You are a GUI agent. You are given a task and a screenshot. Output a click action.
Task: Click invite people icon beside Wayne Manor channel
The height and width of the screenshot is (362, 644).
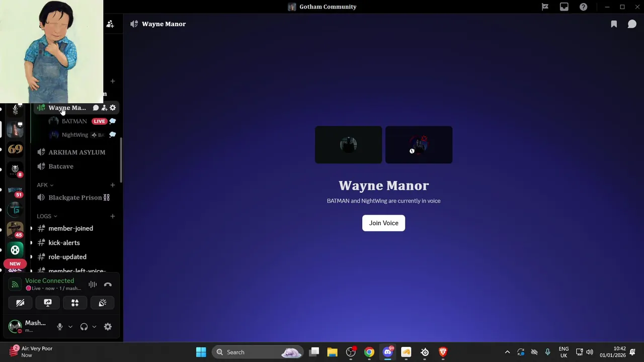tap(104, 108)
